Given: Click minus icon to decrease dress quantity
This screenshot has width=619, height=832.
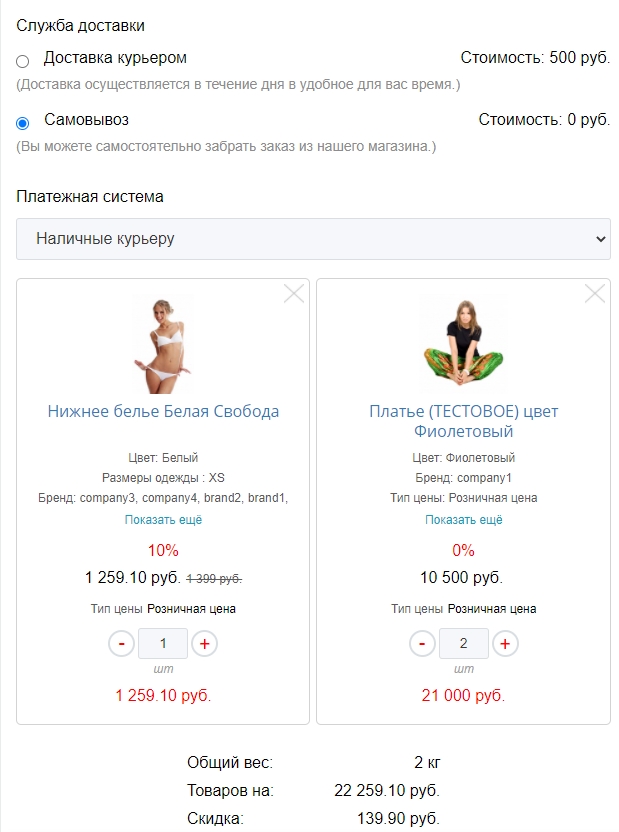Looking at the screenshot, I should 422,643.
